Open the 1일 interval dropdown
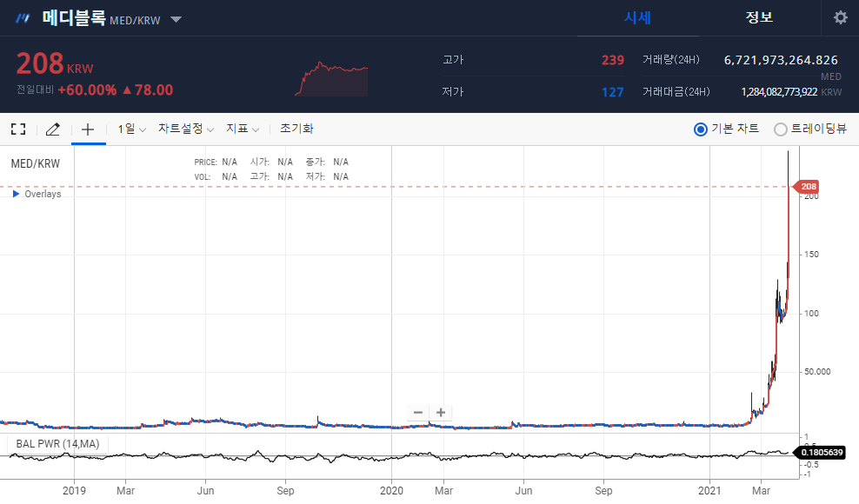This screenshot has height=504, width=859. pos(131,129)
